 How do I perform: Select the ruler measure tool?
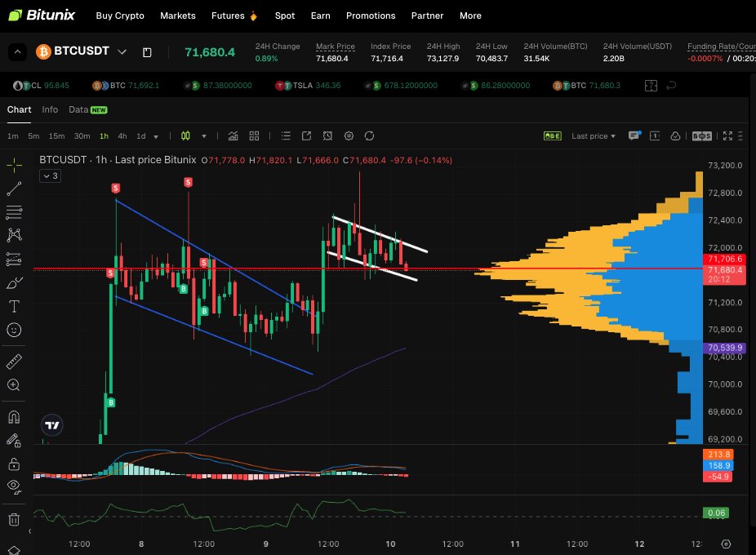14,362
